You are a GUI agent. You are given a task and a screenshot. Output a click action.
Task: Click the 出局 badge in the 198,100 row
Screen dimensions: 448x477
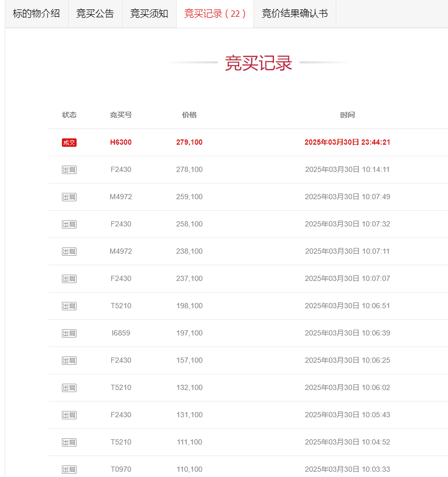pyautogui.click(x=69, y=306)
